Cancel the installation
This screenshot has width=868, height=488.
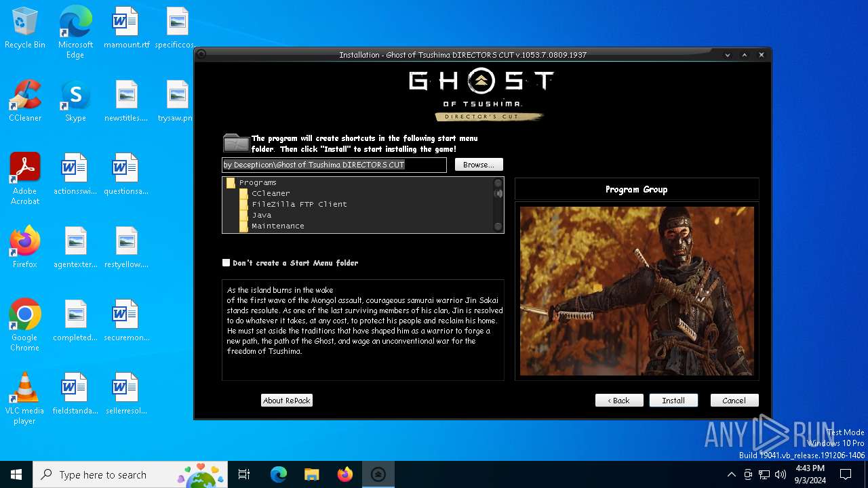(734, 401)
